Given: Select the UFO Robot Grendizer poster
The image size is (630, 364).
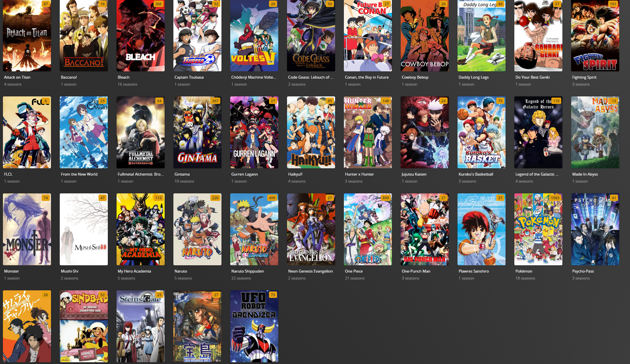Looking at the screenshot, I should pos(254,326).
